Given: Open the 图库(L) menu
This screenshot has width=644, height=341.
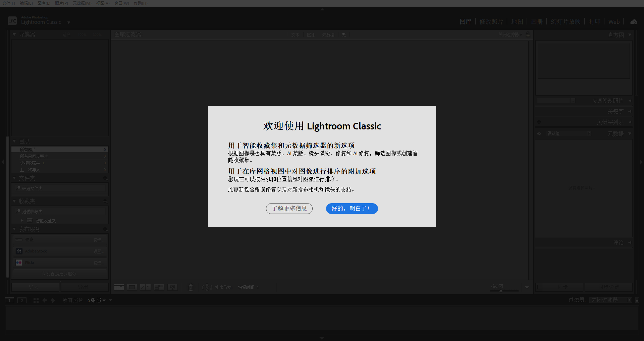Looking at the screenshot, I should tap(44, 3).
